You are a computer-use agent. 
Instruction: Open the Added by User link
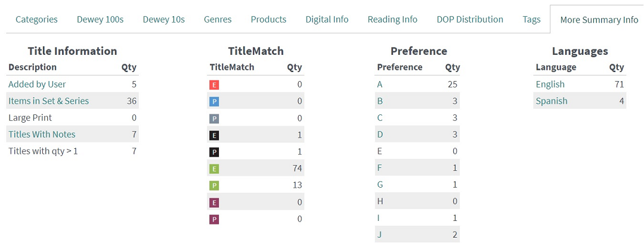click(37, 84)
